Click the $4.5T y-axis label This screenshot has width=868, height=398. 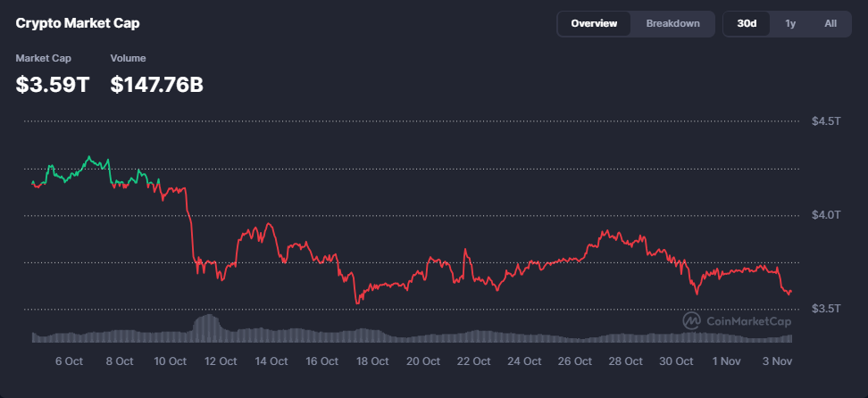pos(826,120)
